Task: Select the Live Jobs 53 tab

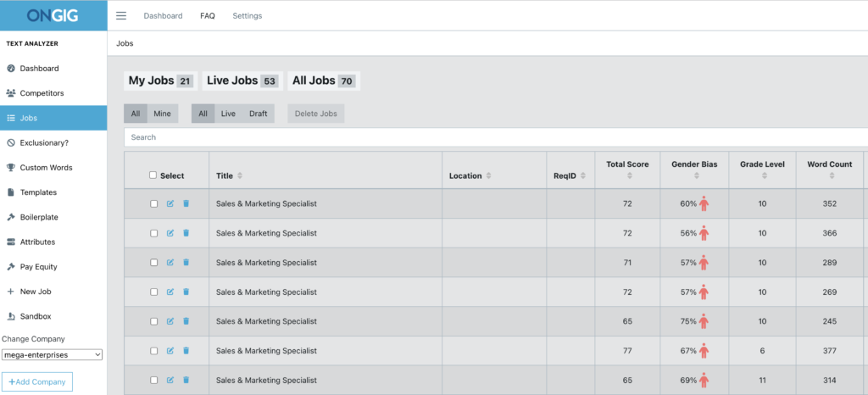Action: [x=242, y=81]
